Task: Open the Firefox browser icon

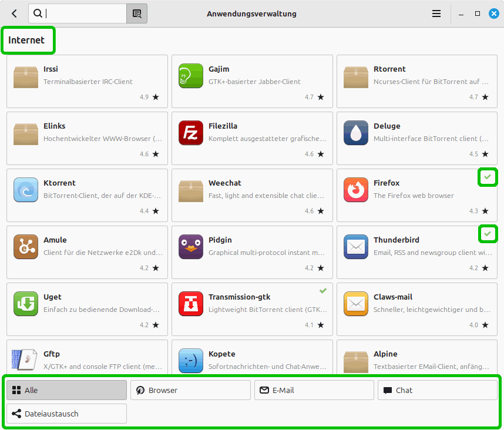Action: pos(355,190)
